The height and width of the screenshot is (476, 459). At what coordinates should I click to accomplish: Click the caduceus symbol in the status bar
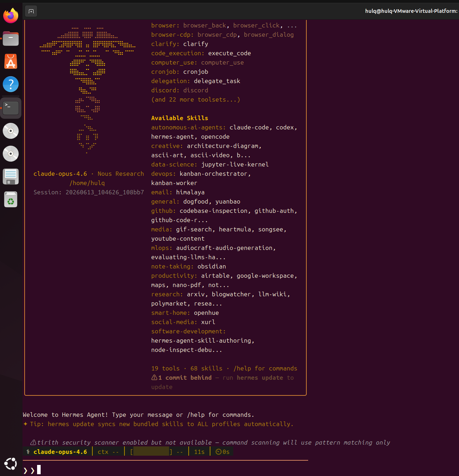click(x=28, y=452)
